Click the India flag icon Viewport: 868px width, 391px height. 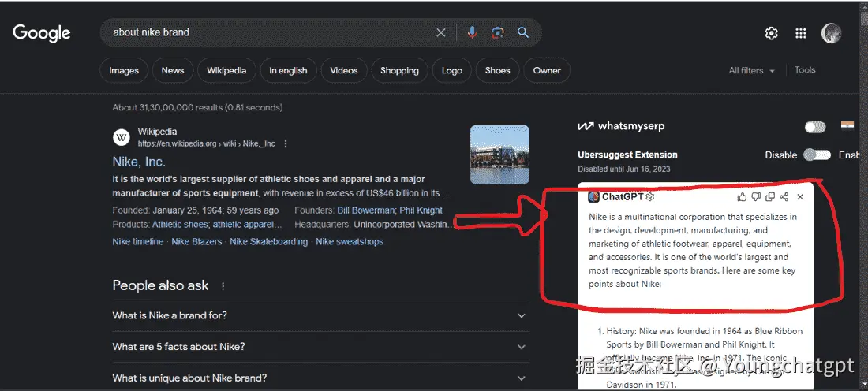point(847,125)
